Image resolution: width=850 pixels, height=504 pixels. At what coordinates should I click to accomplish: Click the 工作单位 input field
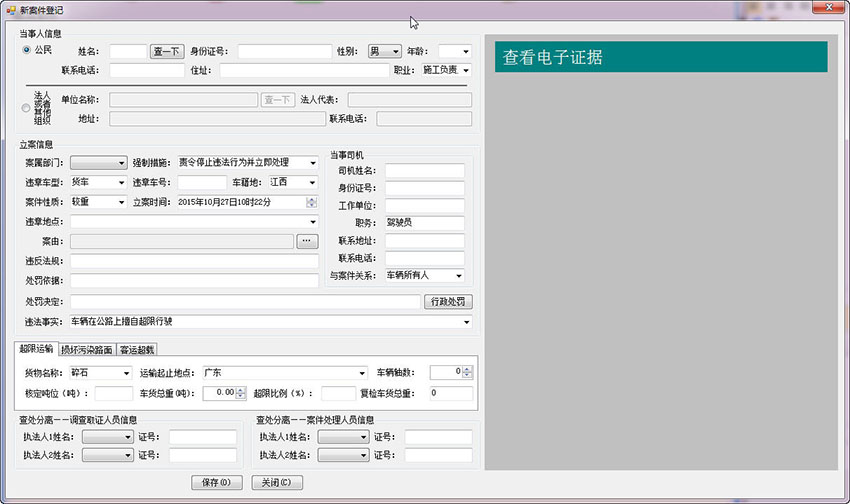pyautogui.click(x=424, y=205)
